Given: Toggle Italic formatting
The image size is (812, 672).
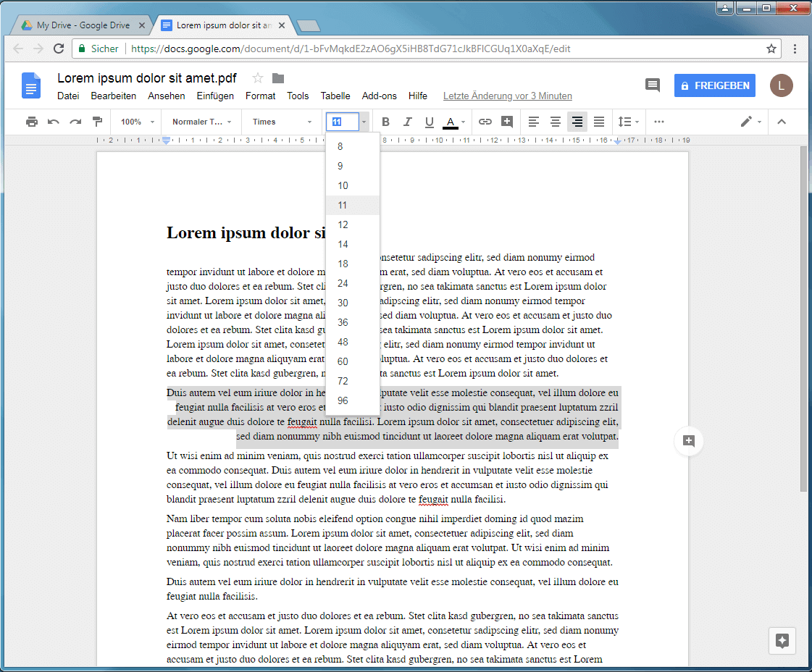Looking at the screenshot, I should pos(407,122).
